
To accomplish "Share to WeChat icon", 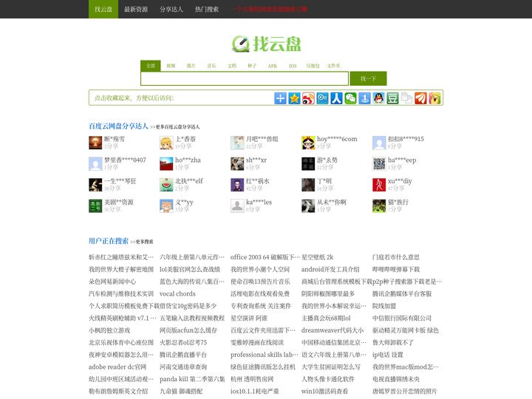I will click(350, 98).
